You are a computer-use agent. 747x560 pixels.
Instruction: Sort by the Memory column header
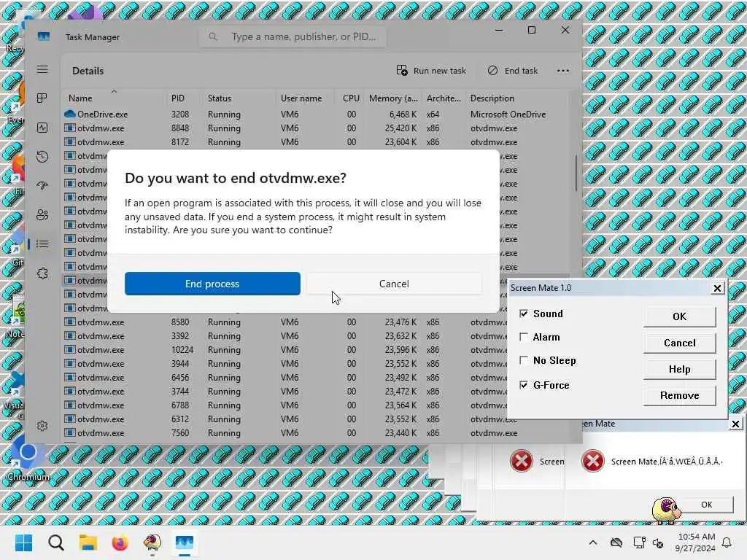click(393, 98)
